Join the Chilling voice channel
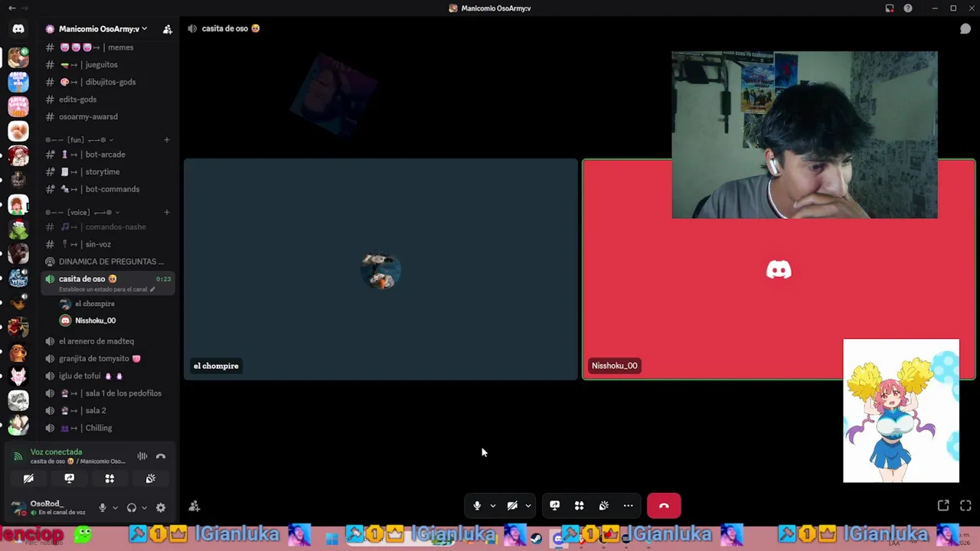 coord(109,429)
